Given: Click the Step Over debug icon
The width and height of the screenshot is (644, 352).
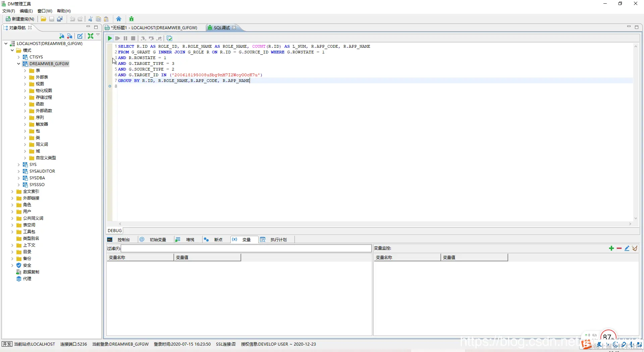Looking at the screenshot, I should tap(151, 38).
